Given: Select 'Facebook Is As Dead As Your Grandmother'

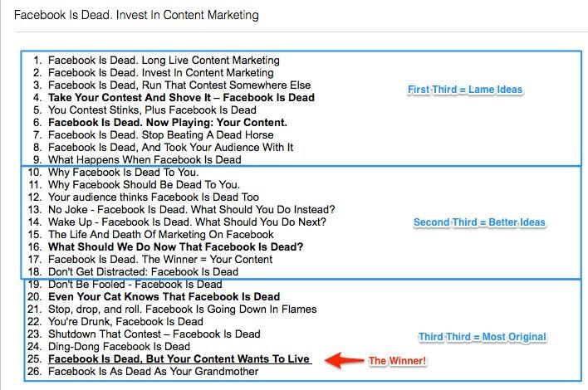Looking at the screenshot, I should [x=153, y=372].
